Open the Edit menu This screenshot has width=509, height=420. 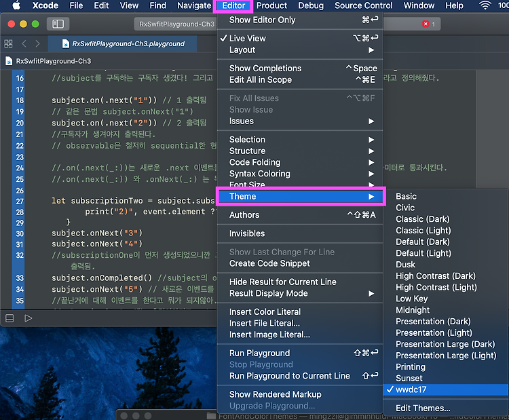[101, 5]
